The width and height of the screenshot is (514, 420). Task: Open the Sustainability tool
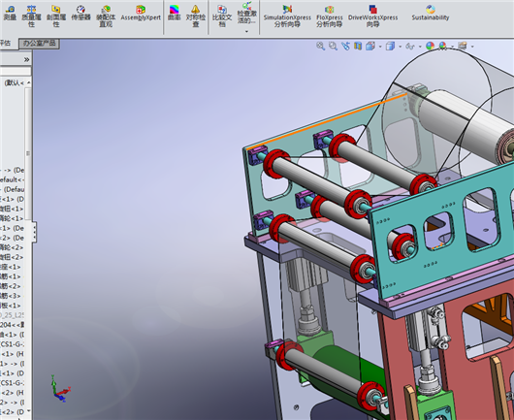[430, 14]
